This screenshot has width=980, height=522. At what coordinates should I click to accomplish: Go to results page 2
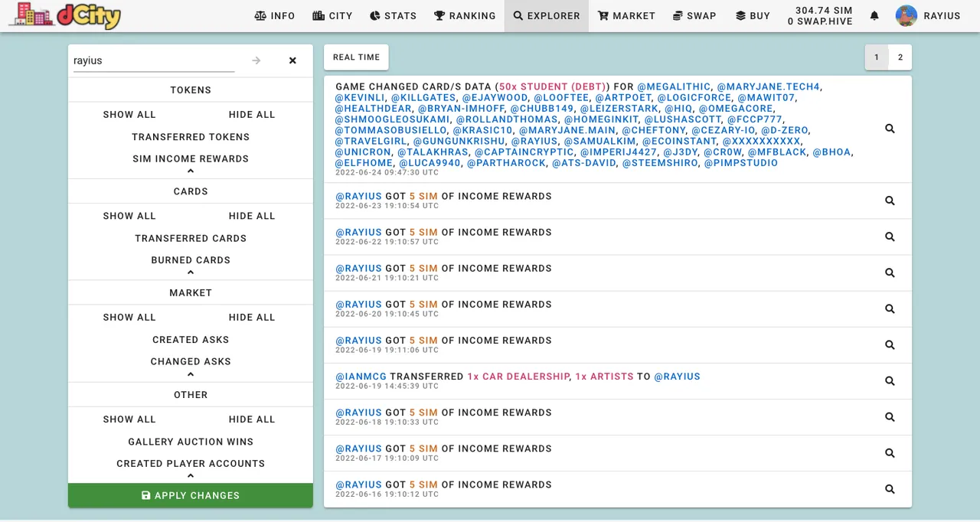pyautogui.click(x=900, y=57)
